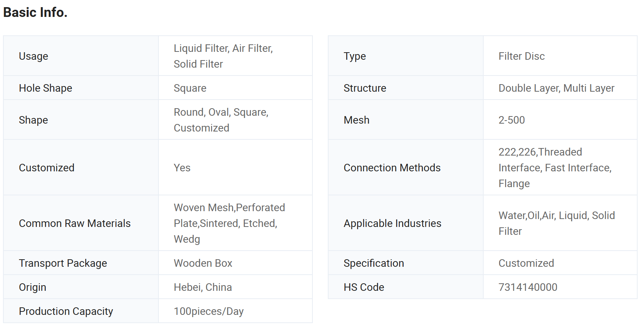Select the Double Layer, Multi Layer value

(x=557, y=88)
